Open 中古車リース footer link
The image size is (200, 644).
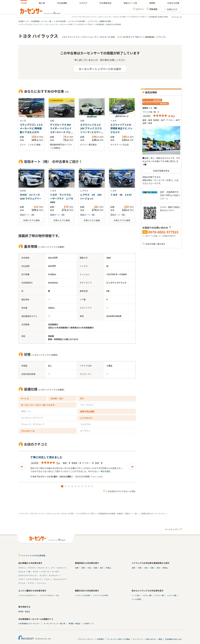tap(89, 624)
